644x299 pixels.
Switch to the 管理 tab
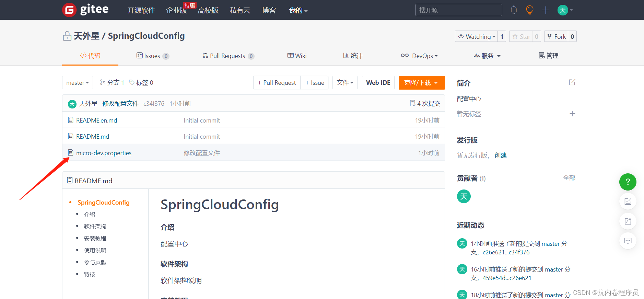tap(549, 56)
